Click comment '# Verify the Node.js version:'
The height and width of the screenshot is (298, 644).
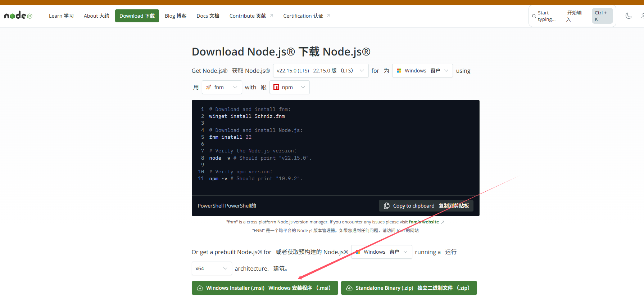[253, 151]
